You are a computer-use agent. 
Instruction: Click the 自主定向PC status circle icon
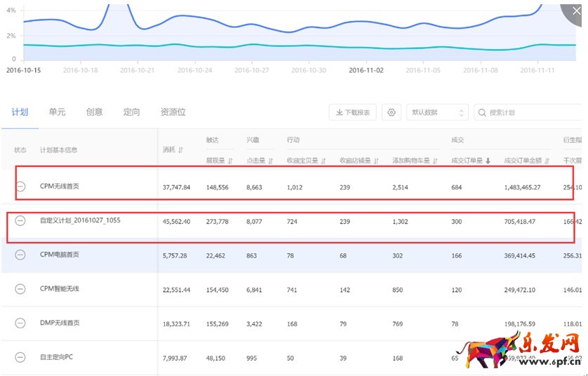(20, 357)
